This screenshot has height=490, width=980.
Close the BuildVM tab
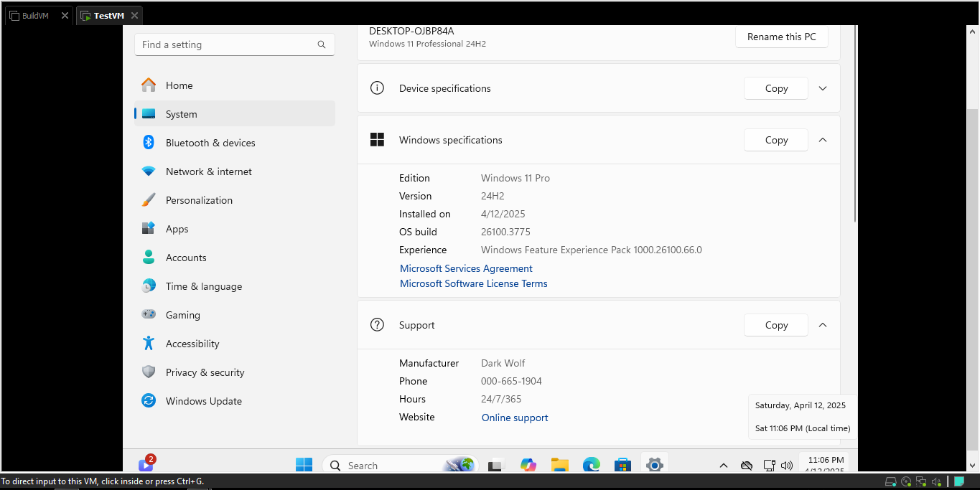(65, 16)
